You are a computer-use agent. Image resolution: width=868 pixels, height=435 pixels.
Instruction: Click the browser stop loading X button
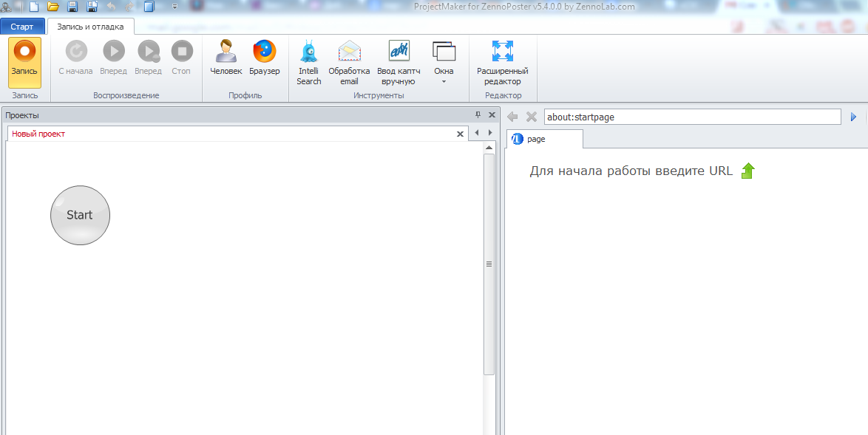click(531, 117)
